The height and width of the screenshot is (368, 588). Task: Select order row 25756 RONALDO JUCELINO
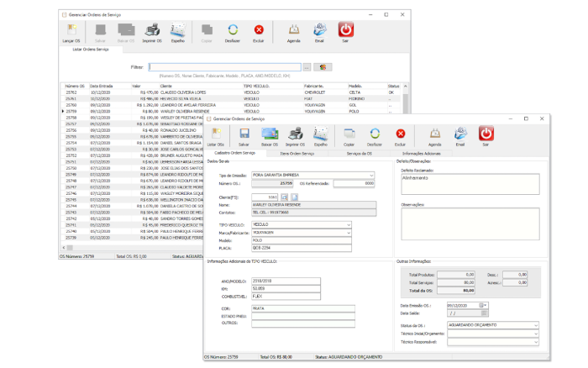coord(133,130)
